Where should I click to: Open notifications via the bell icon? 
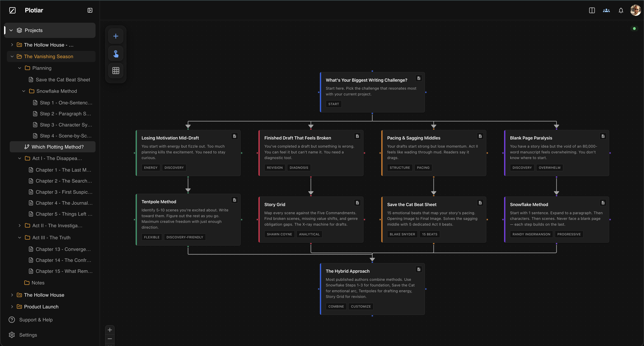click(x=621, y=10)
